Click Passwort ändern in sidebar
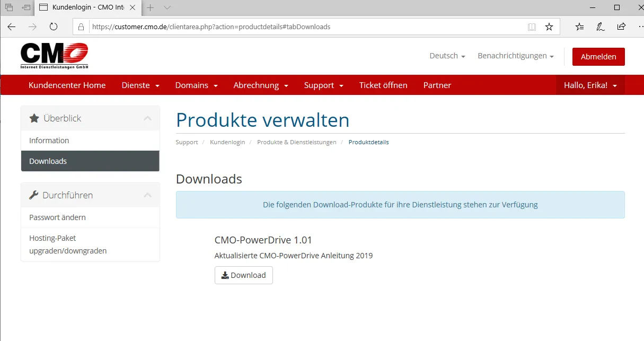 pyautogui.click(x=90, y=217)
